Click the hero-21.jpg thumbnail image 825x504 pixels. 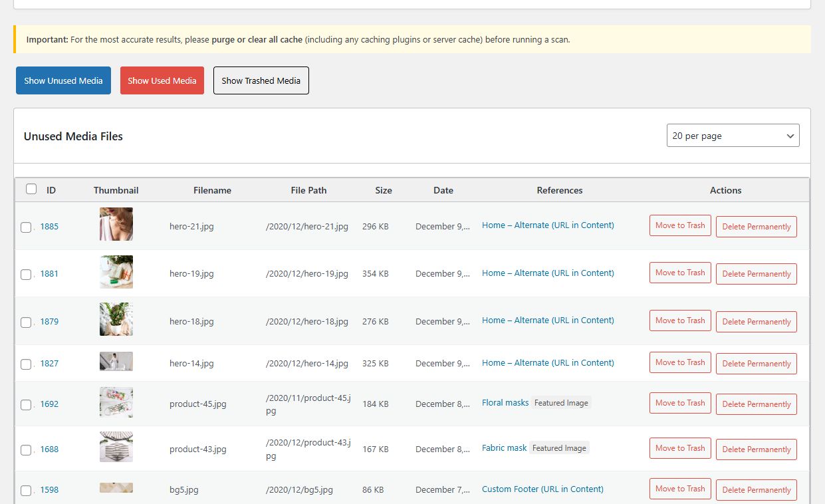coord(116,224)
